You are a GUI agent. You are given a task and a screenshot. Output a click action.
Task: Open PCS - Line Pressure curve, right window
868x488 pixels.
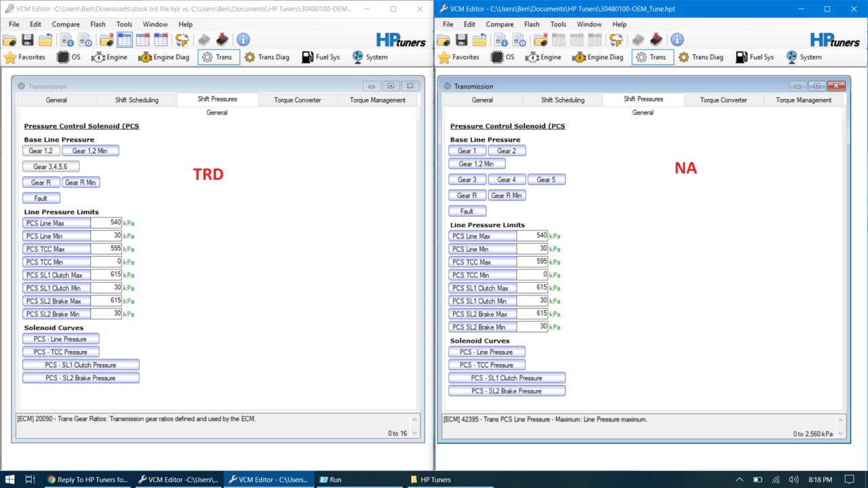pos(486,352)
